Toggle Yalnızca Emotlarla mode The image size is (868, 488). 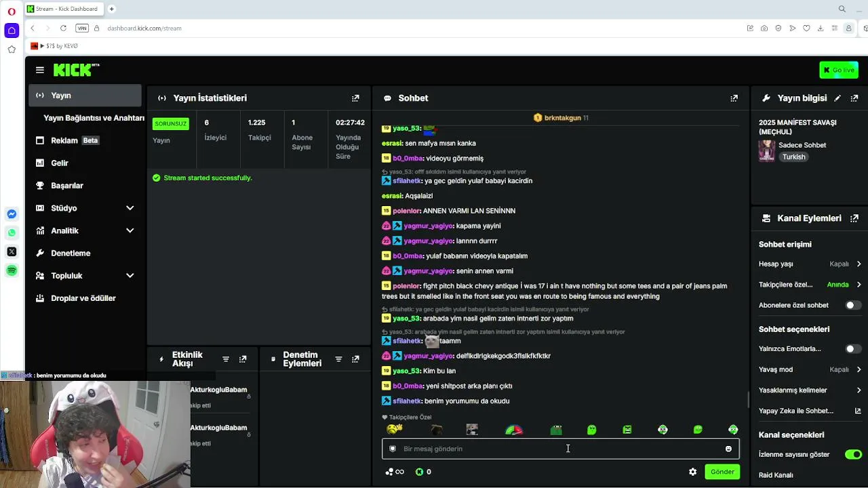[853, 348]
